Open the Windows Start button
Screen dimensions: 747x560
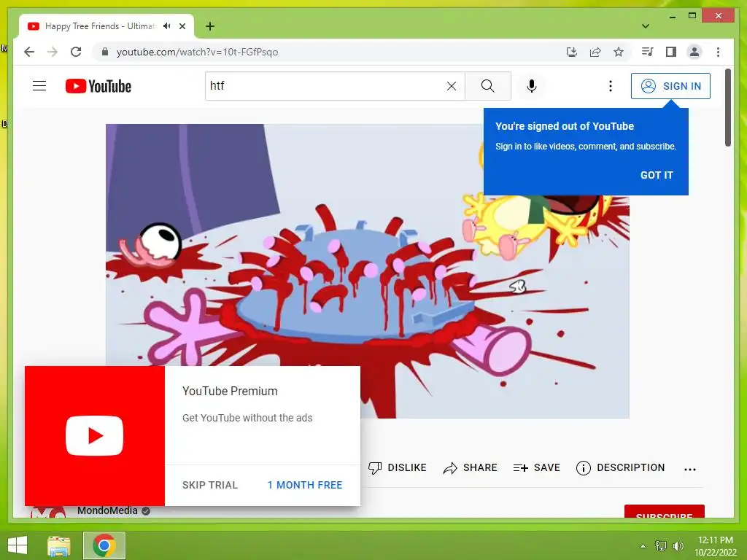[x=18, y=545]
